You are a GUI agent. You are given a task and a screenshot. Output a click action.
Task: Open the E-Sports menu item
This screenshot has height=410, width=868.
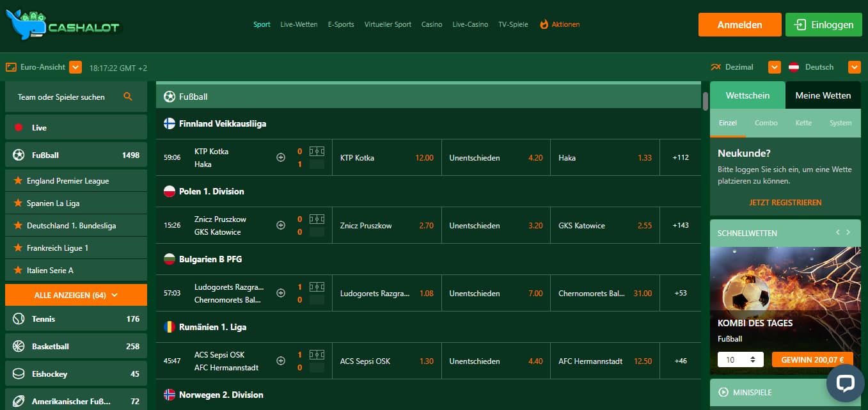click(341, 24)
